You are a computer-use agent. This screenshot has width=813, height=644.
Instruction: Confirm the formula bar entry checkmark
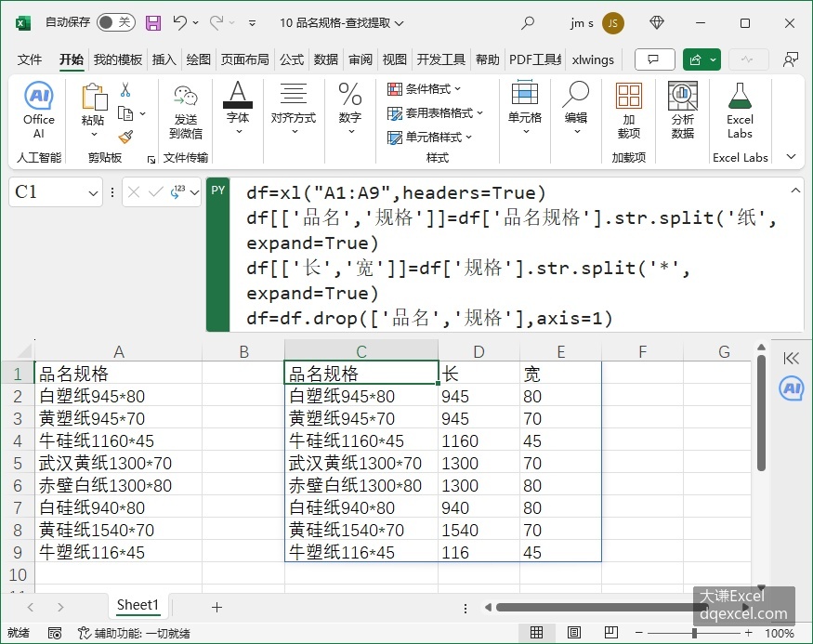(155, 192)
